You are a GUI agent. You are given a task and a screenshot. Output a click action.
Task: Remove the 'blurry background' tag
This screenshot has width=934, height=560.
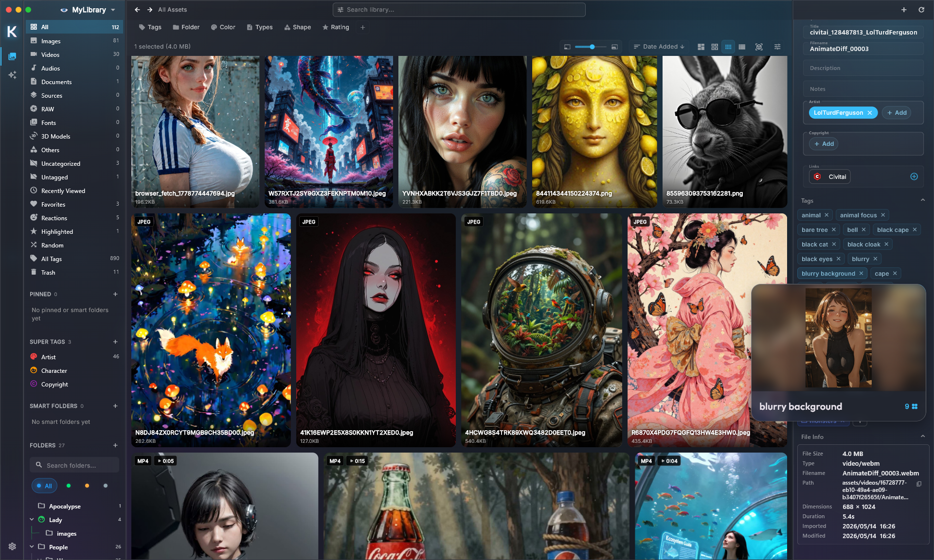pyautogui.click(x=861, y=273)
